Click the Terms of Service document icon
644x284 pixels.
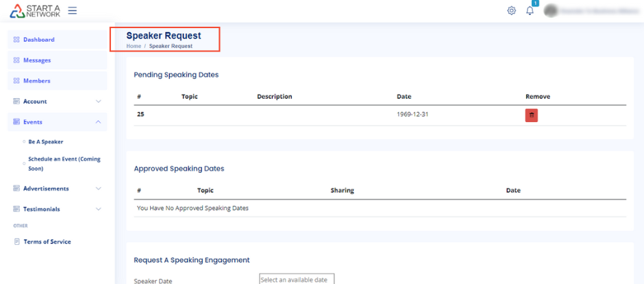pyautogui.click(x=16, y=241)
